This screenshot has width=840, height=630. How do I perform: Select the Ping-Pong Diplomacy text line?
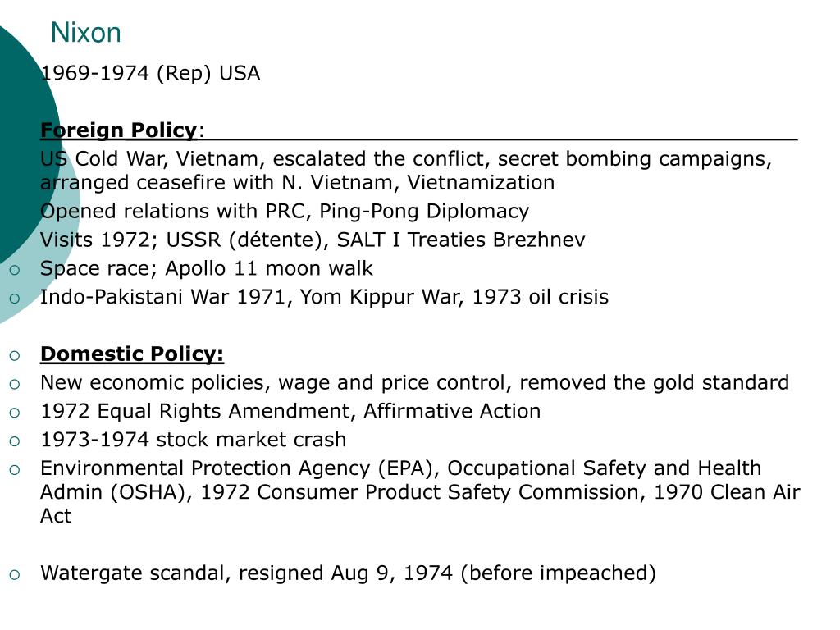(x=285, y=211)
